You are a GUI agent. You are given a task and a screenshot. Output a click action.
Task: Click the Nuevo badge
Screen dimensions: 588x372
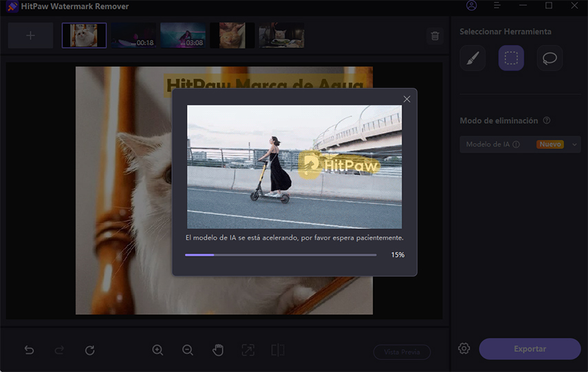click(550, 144)
